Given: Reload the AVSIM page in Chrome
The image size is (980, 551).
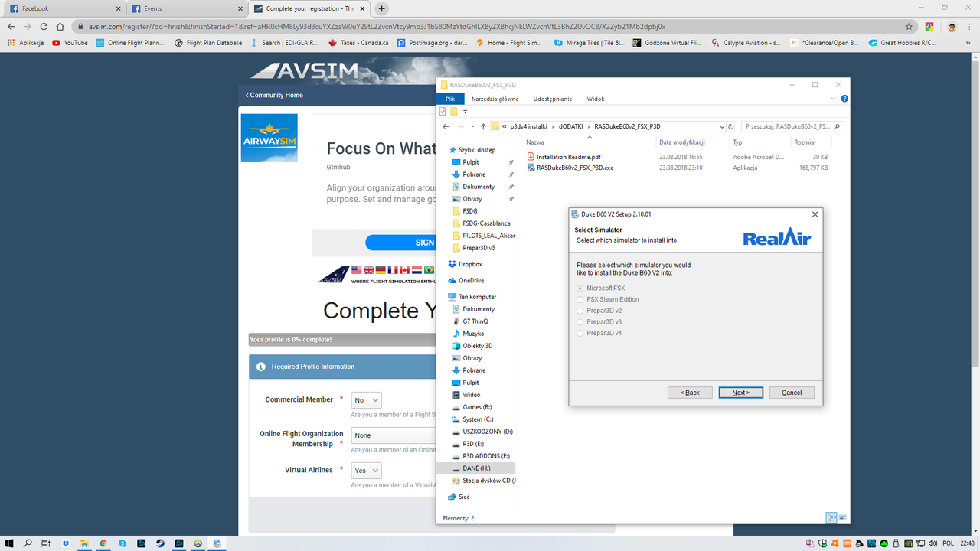Looking at the screenshot, I should 44,26.
